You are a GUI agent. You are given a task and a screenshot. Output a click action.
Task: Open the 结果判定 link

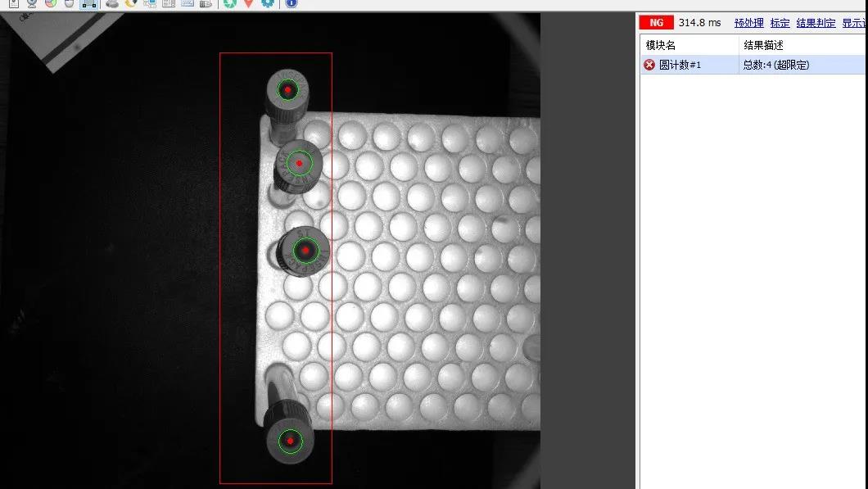(x=816, y=23)
